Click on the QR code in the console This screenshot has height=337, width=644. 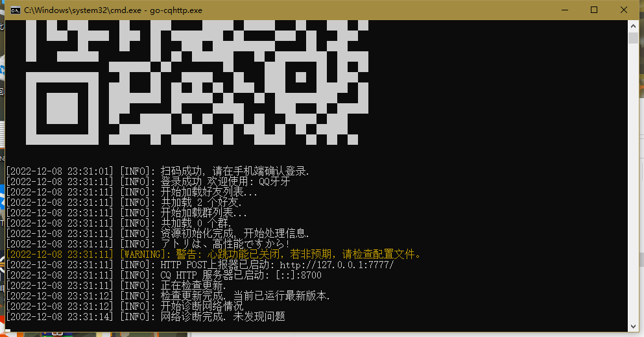197,81
